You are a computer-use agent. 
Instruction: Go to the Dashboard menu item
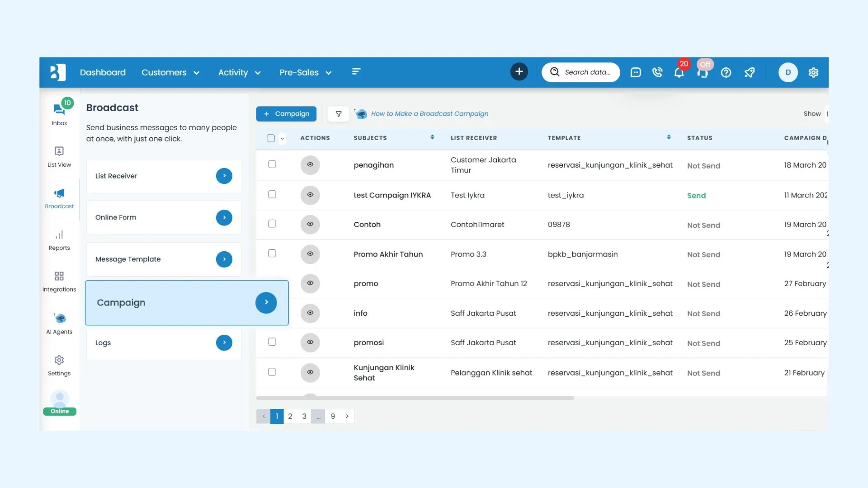(103, 72)
